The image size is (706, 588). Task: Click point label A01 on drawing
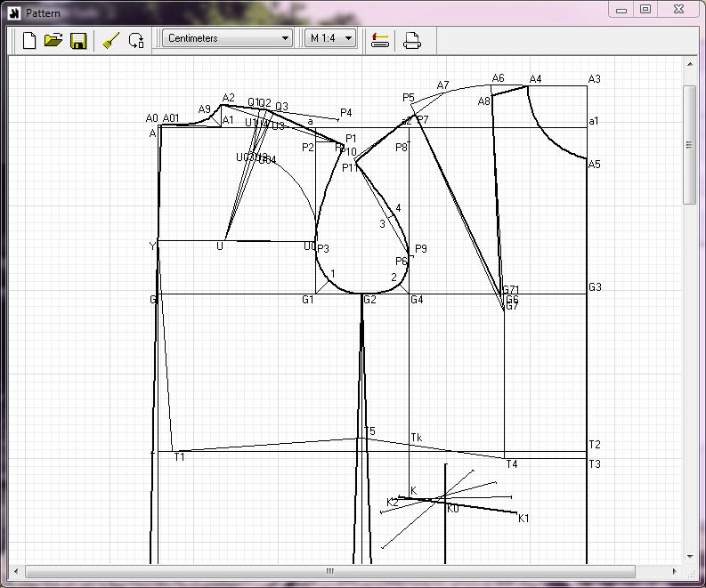171,118
